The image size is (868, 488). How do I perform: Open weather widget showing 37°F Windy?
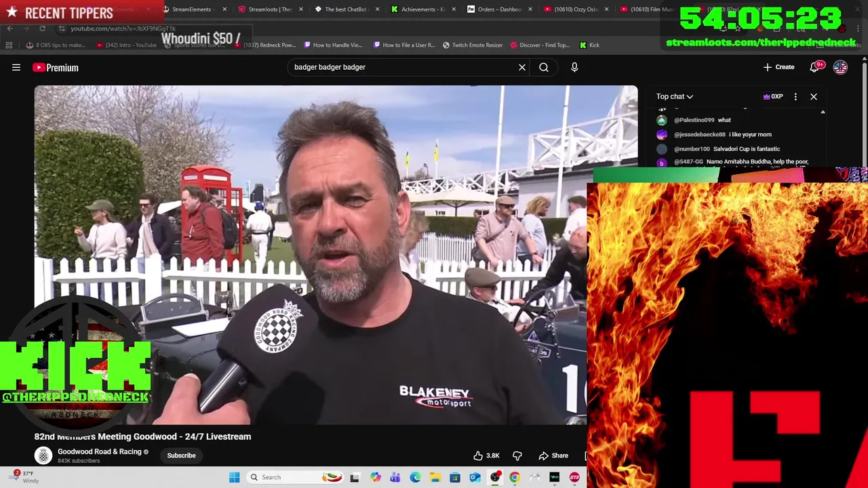(x=23, y=477)
